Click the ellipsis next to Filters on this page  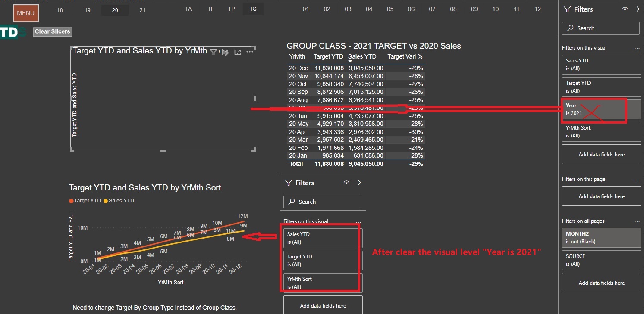(637, 180)
